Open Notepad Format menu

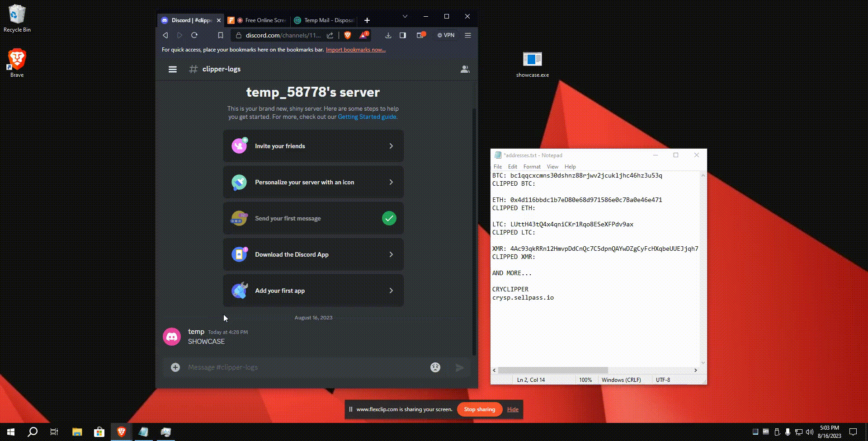coord(532,167)
